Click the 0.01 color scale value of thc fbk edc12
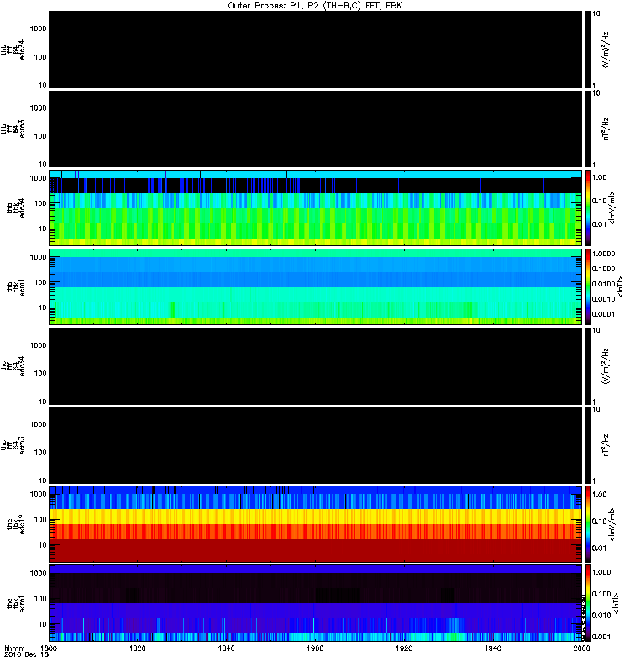The width and height of the screenshot is (630, 672). pyautogui.click(x=599, y=549)
